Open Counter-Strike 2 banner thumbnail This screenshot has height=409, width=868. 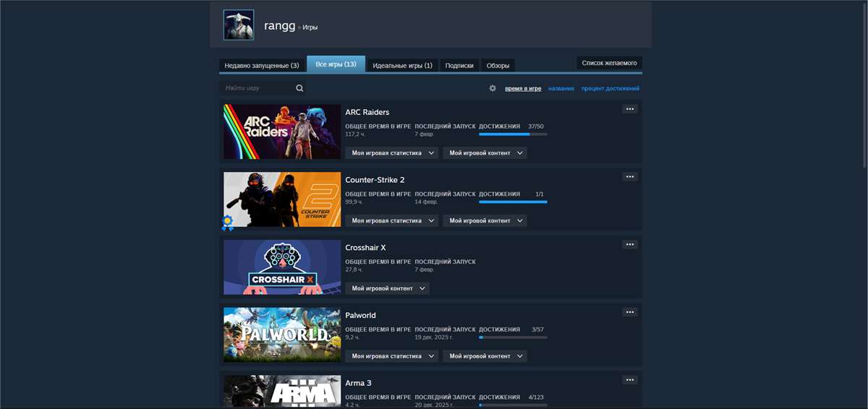(x=282, y=199)
